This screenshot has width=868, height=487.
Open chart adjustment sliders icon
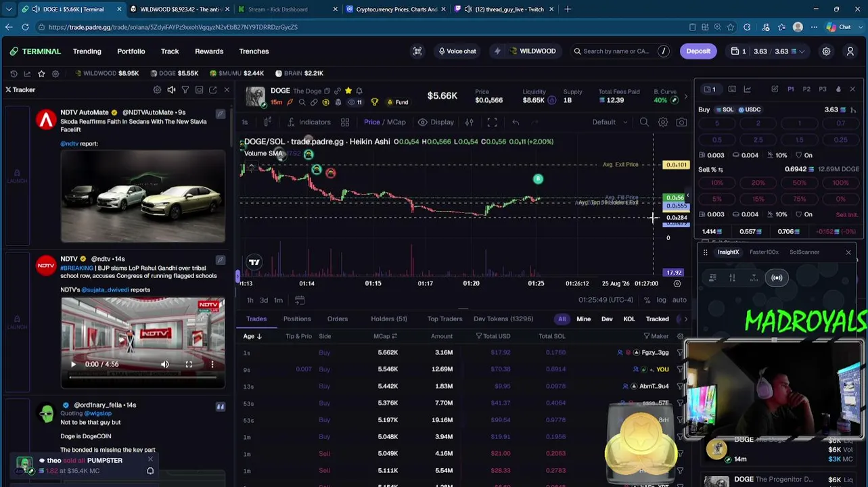[x=469, y=122]
